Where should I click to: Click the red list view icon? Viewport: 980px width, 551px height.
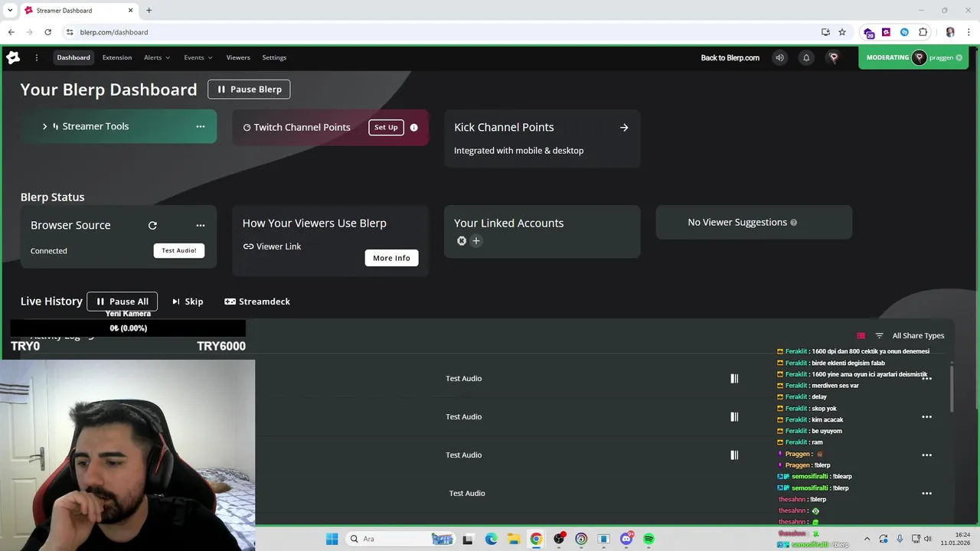click(861, 335)
